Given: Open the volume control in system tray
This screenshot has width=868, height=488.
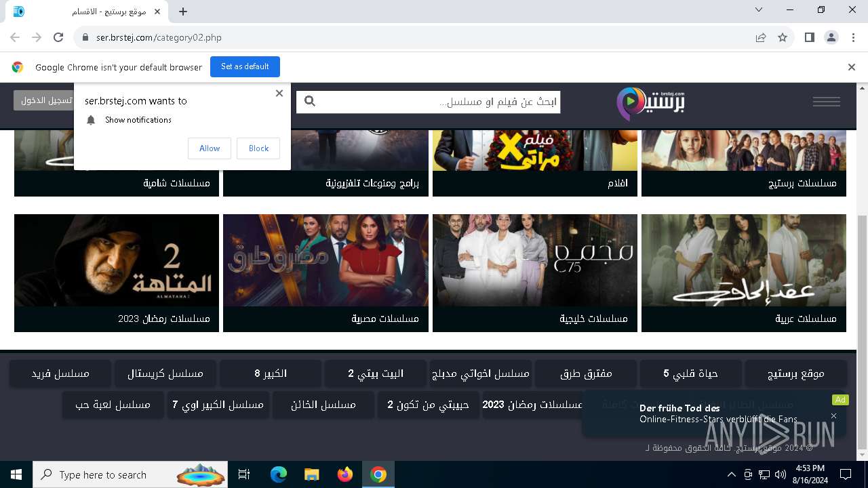Looking at the screenshot, I should [781, 474].
